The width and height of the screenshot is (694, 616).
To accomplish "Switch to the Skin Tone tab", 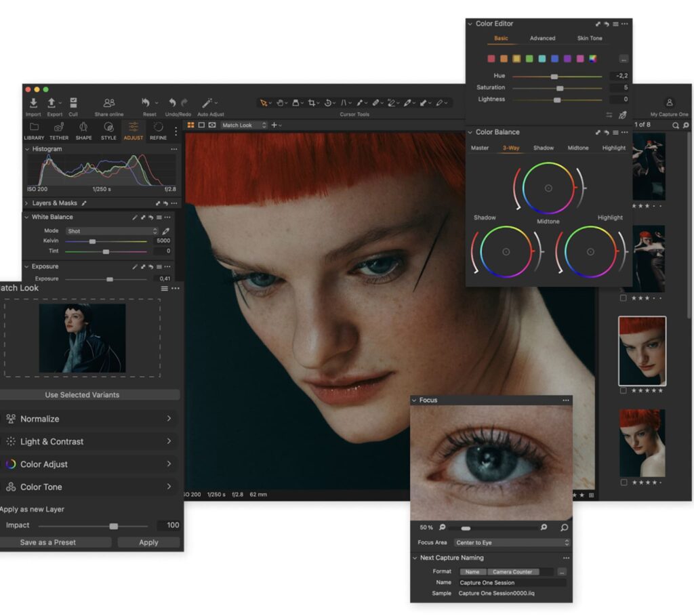I will pos(589,39).
